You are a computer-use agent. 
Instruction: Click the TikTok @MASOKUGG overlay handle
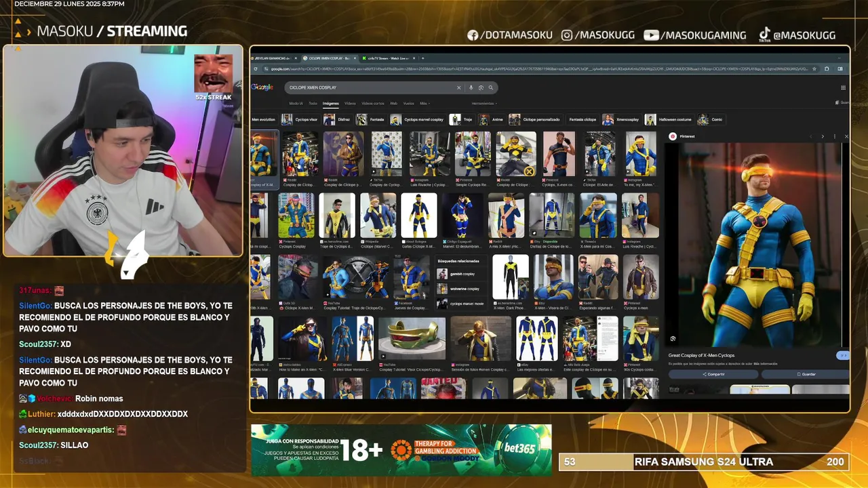coord(797,35)
